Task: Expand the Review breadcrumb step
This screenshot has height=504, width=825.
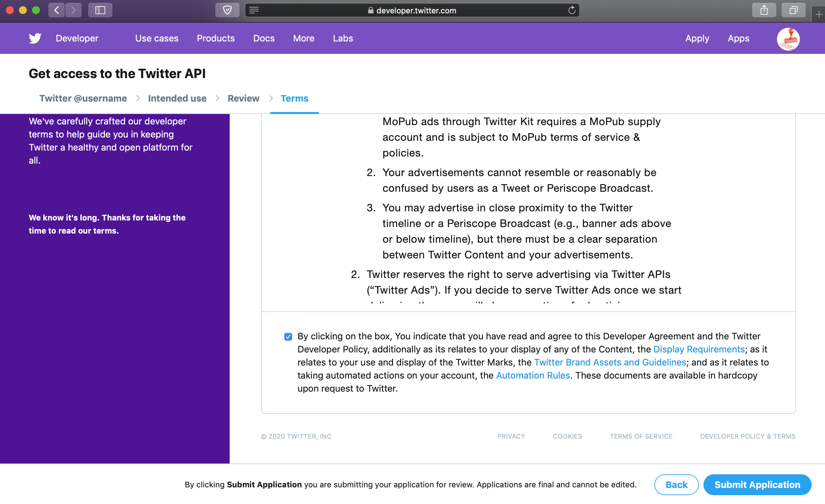Action: (x=243, y=98)
